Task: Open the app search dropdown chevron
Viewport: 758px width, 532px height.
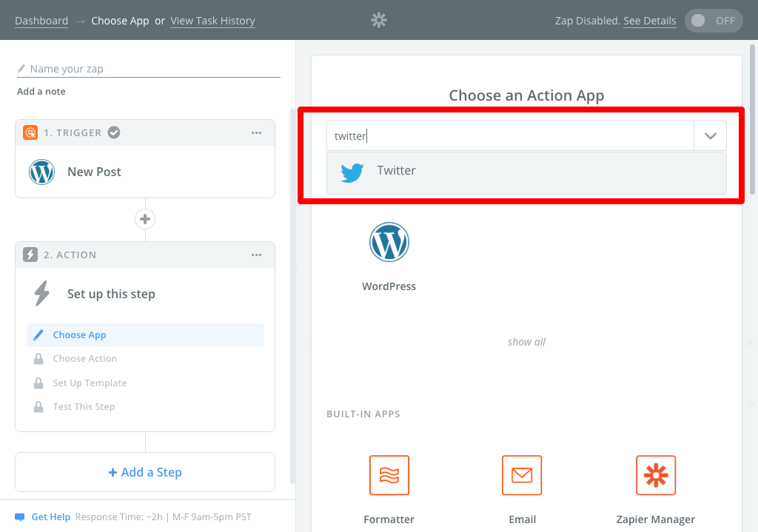Action: point(710,136)
